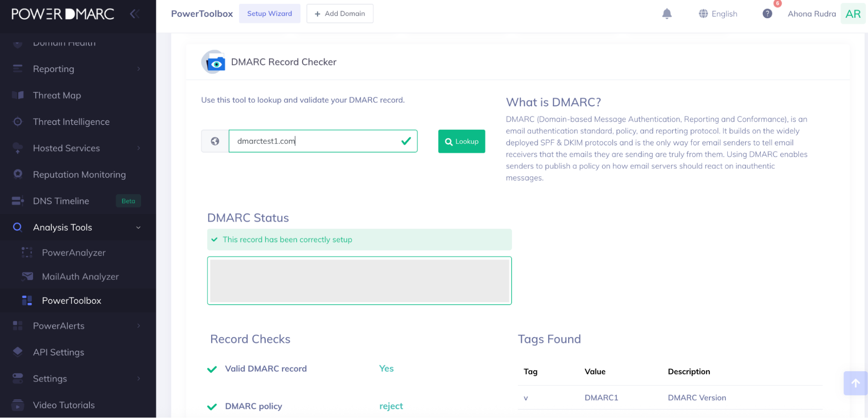Screen dimensions: 868x418
Task: Collapse the sidebar with the double-chevron icon
Action: (x=135, y=13)
